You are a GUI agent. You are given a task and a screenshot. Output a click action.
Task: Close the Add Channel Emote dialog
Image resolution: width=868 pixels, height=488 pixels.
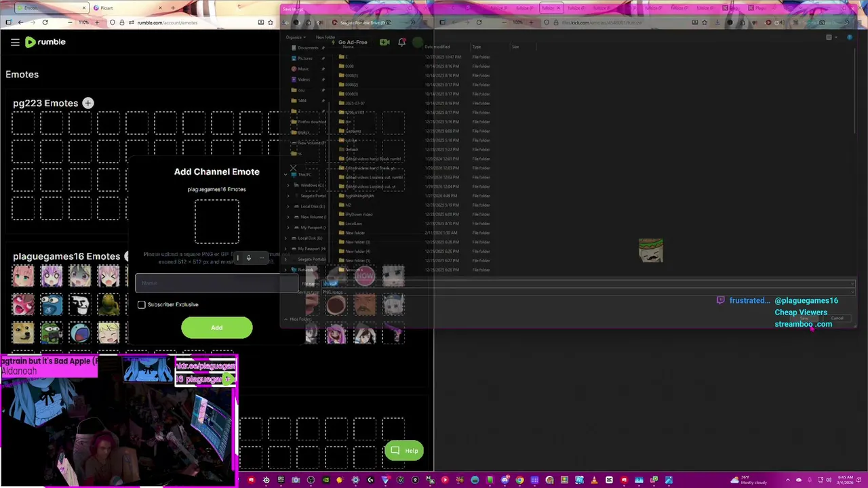coord(293,168)
